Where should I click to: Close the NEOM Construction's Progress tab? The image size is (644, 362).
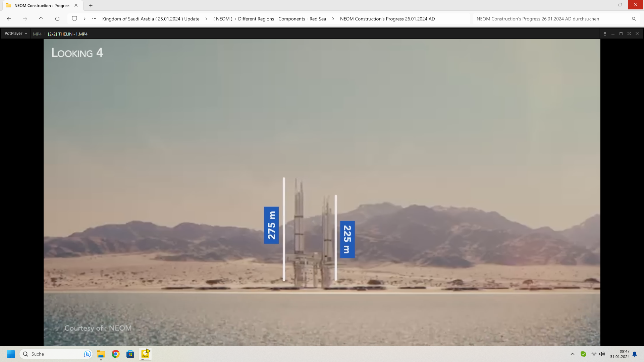[76, 5]
